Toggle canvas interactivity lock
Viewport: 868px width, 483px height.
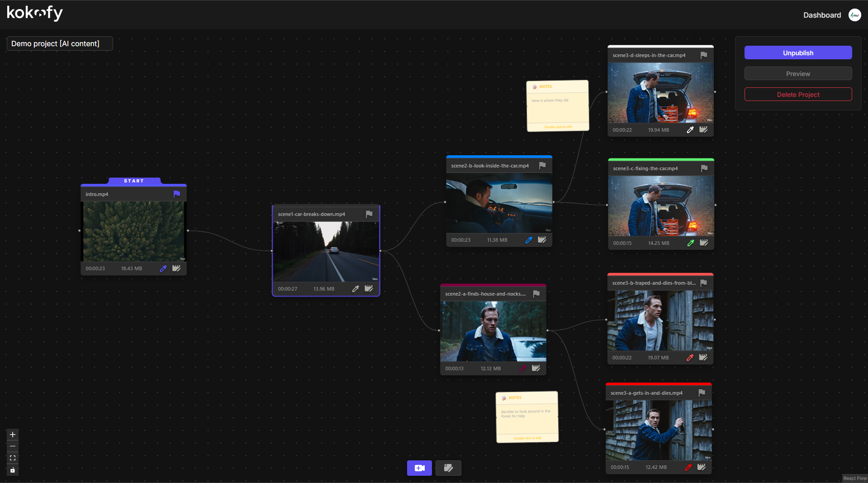[13, 470]
